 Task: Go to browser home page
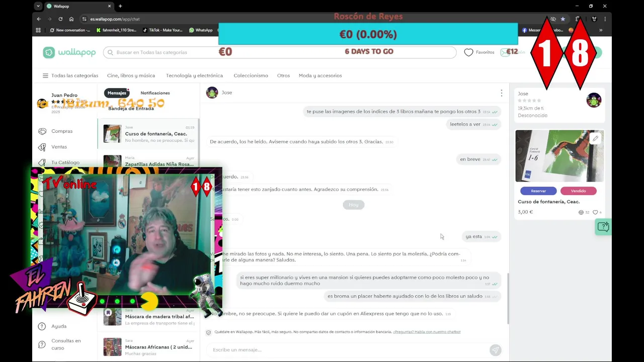tap(71, 19)
